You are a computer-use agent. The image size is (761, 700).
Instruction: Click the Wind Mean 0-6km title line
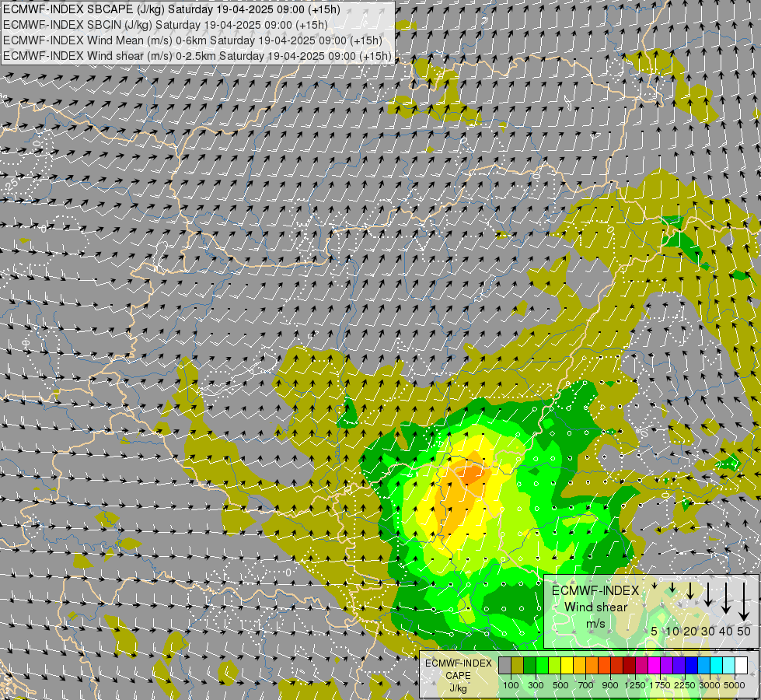[x=193, y=40]
